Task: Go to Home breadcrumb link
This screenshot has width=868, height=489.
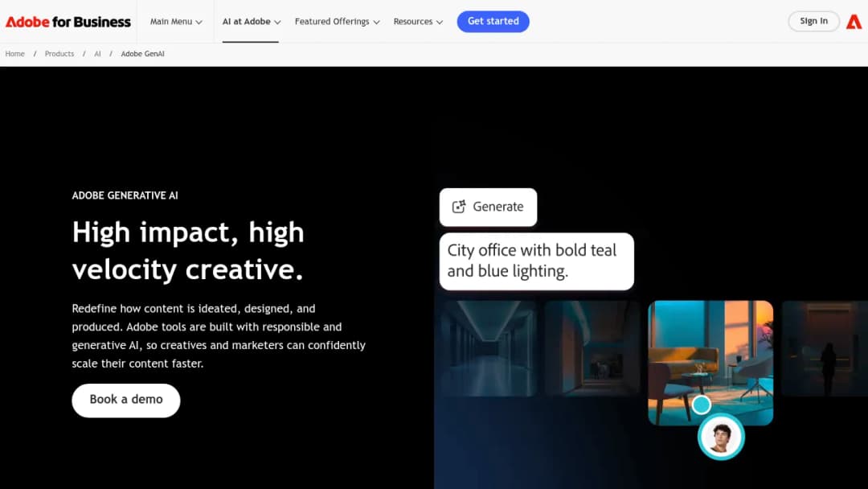Action: [15, 54]
